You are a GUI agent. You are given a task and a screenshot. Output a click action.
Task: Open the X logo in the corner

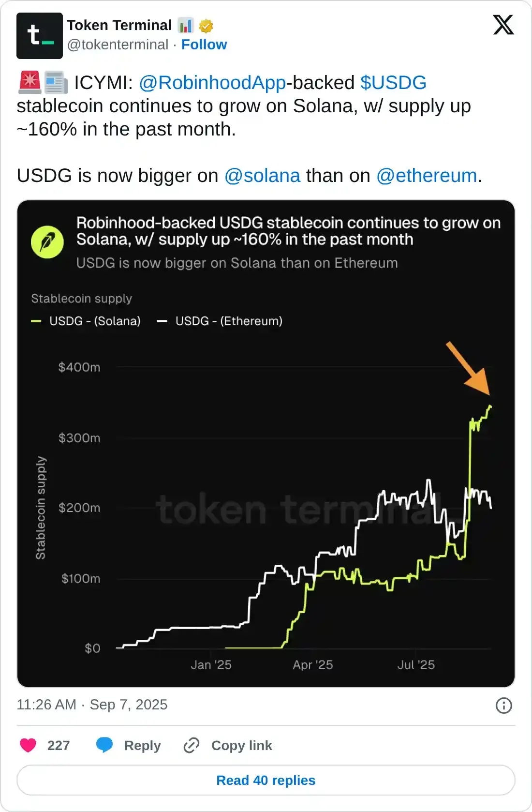[503, 25]
